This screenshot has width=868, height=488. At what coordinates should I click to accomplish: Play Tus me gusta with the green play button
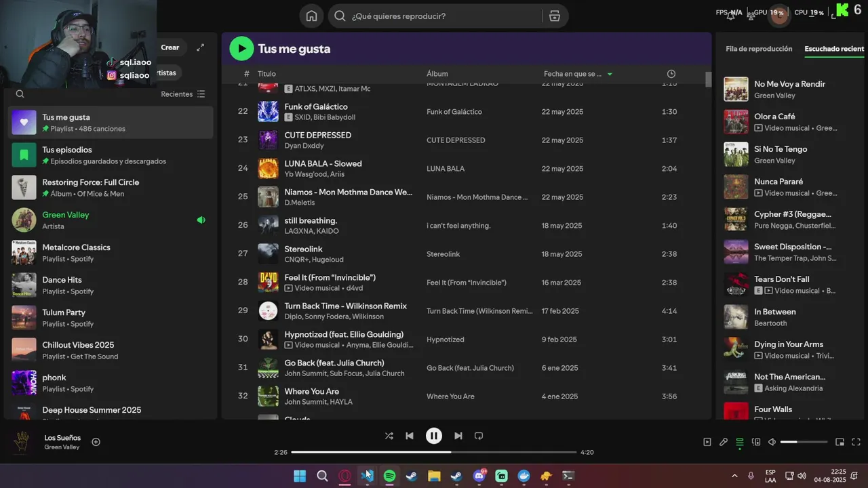pos(241,49)
